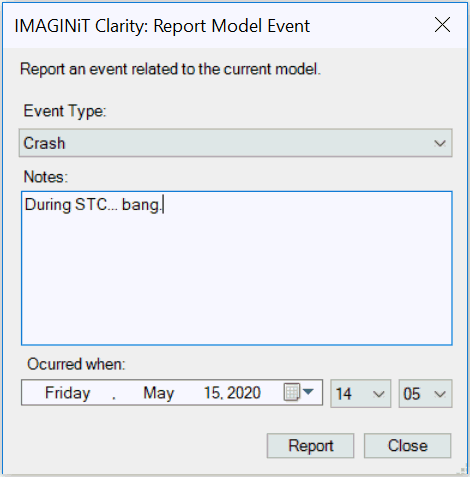Image resolution: width=470 pixels, height=477 pixels.
Task: Open the hour dropdown showing 14
Action: coord(360,394)
